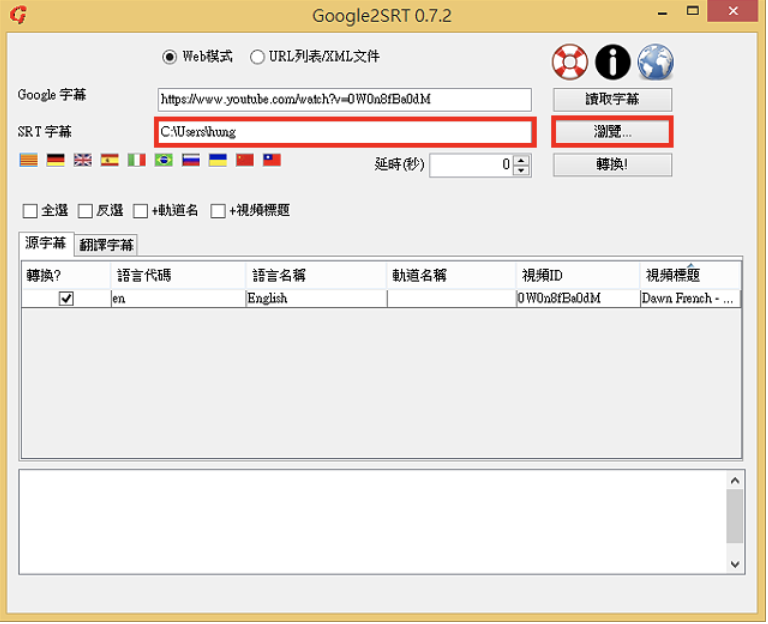Image resolution: width=768 pixels, height=624 pixels.
Task: Select the Ukrainian flag language icon
Action: point(217,160)
